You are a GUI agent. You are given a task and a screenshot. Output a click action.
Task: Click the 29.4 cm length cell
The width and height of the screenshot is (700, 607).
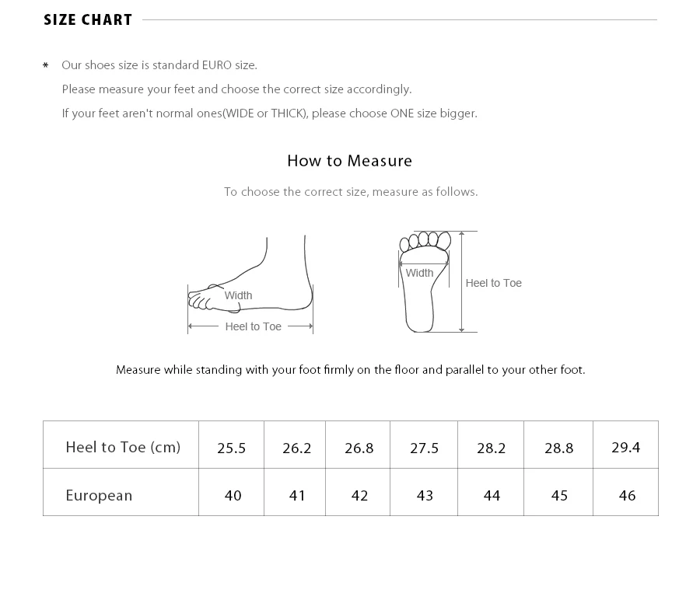pyautogui.click(x=626, y=445)
